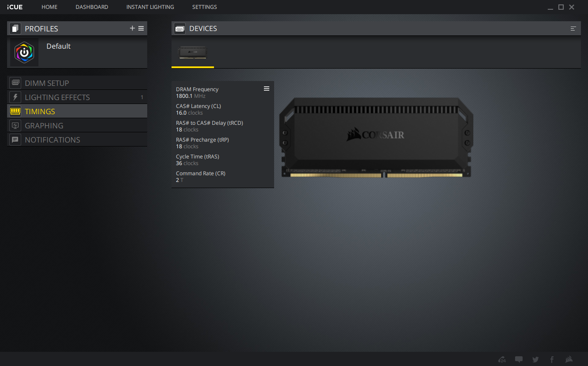Screen dimensions: 588x366
Task: Maximize the iCUE window
Action: point(561,7)
